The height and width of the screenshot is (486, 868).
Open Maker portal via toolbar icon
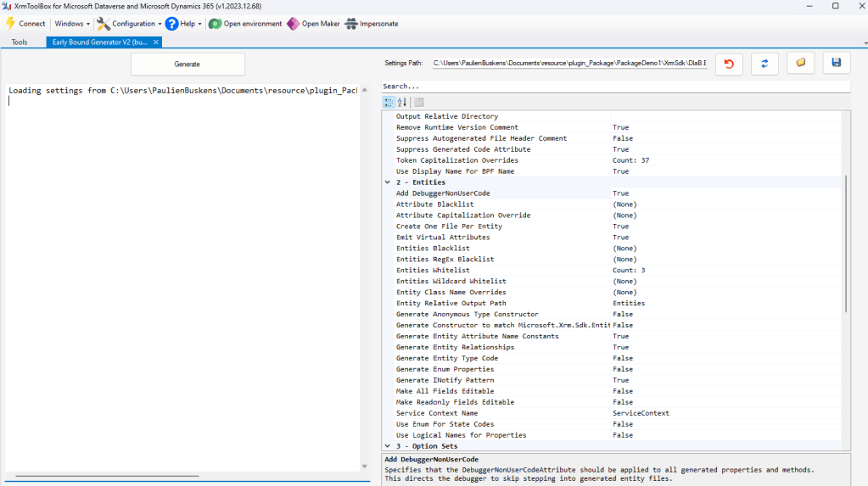pyautogui.click(x=293, y=24)
